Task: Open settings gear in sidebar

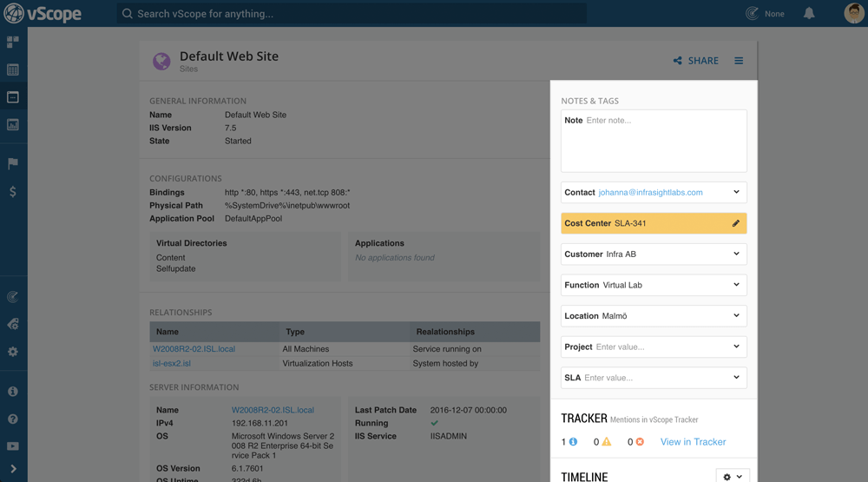Action: point(13,352)
